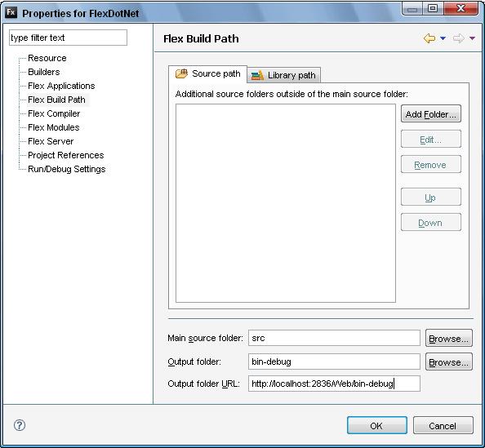This screenshot has height=448, width=485.
Task: Open the forward history dropdown arrow
Action: (472, 38)
